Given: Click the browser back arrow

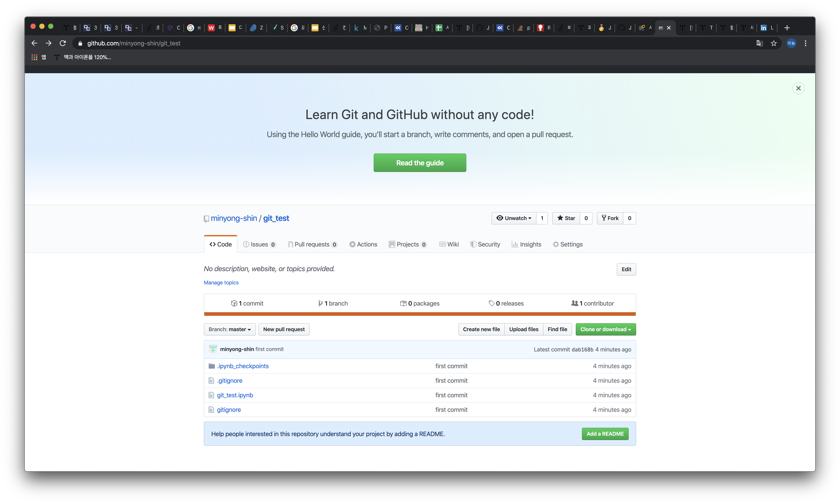Looking at the screenshot, I should 34,43.
